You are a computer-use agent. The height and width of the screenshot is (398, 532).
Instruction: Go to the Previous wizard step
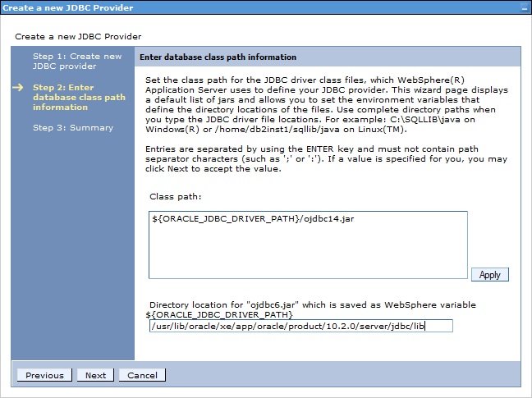44,375
